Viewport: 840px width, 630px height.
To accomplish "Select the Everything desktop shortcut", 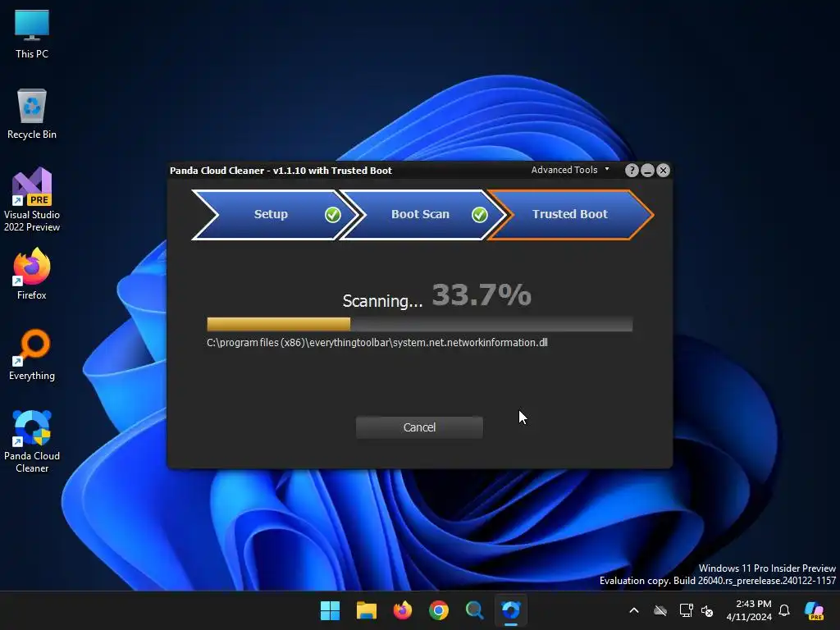I will click(x=32, y=354).
